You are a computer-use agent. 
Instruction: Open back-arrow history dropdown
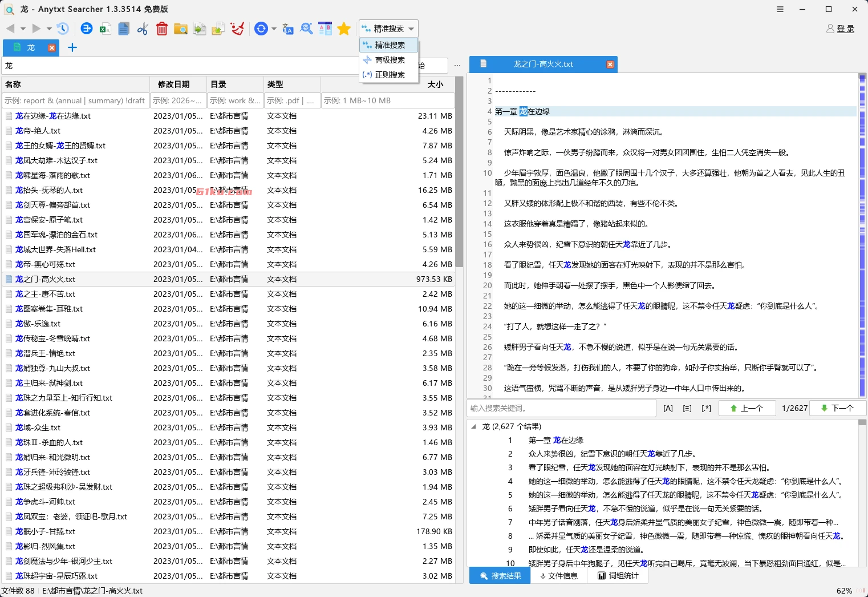pyautogui.click(x=23, y=29)
